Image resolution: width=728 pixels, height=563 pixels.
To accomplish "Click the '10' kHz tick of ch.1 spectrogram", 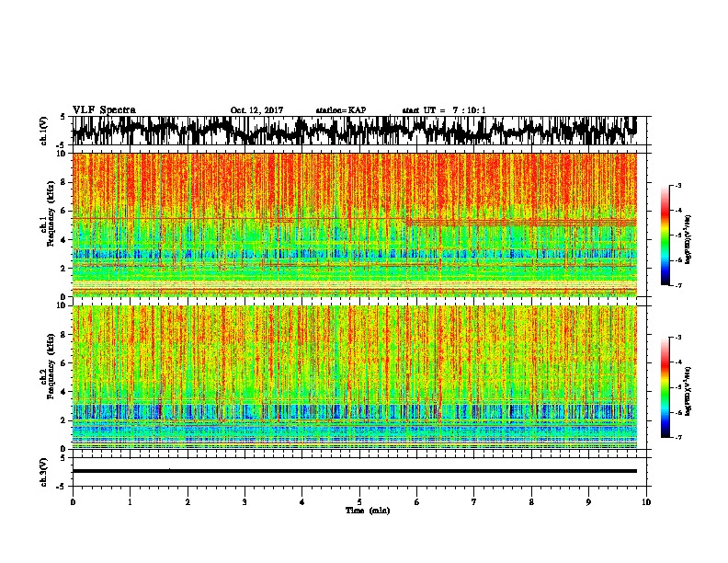I will [63, 154].
